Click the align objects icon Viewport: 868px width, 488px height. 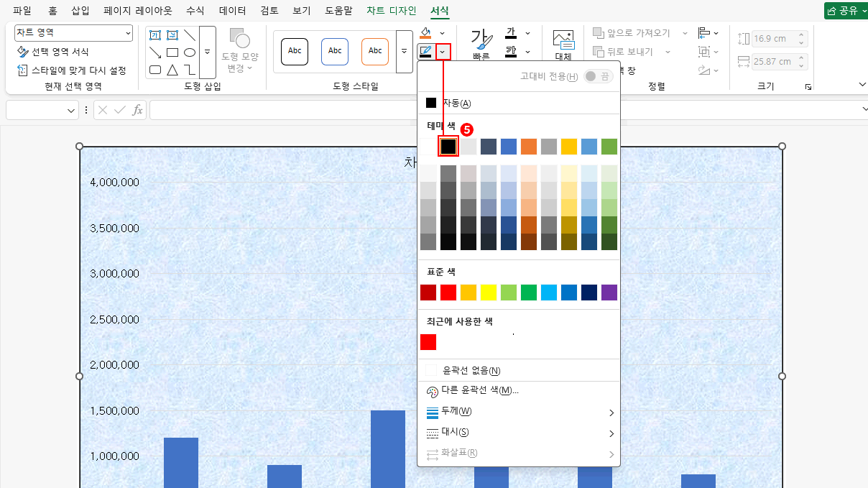[x=703, y=33]
